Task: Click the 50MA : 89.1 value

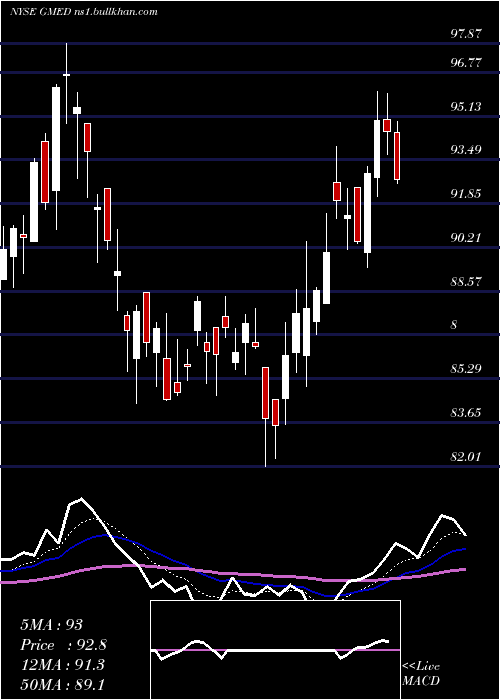Action: click(x=62, y=684)
